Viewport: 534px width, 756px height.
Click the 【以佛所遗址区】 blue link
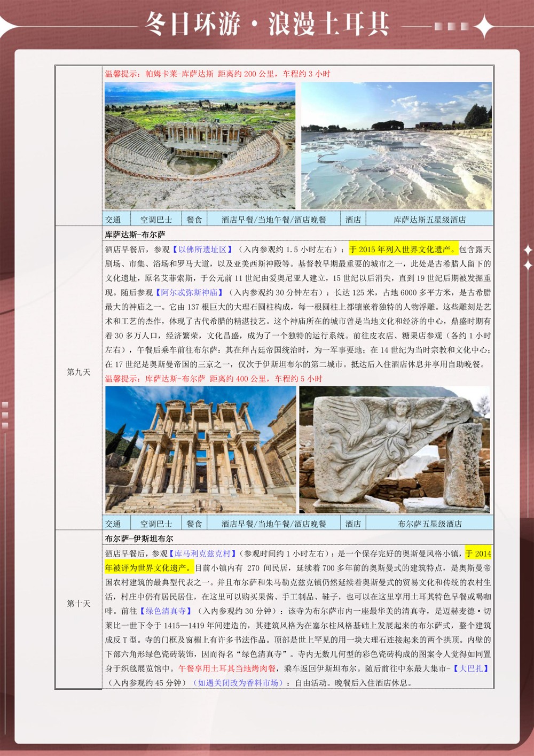click(x=202, y=250)
